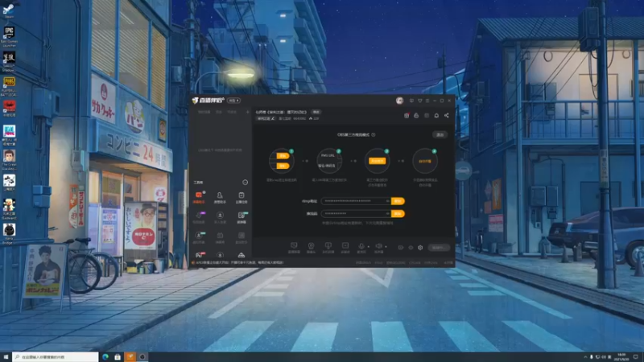Click the media play source icon in the bottom bar
Viewport: 644px width, 362px height.
[345, 247]
